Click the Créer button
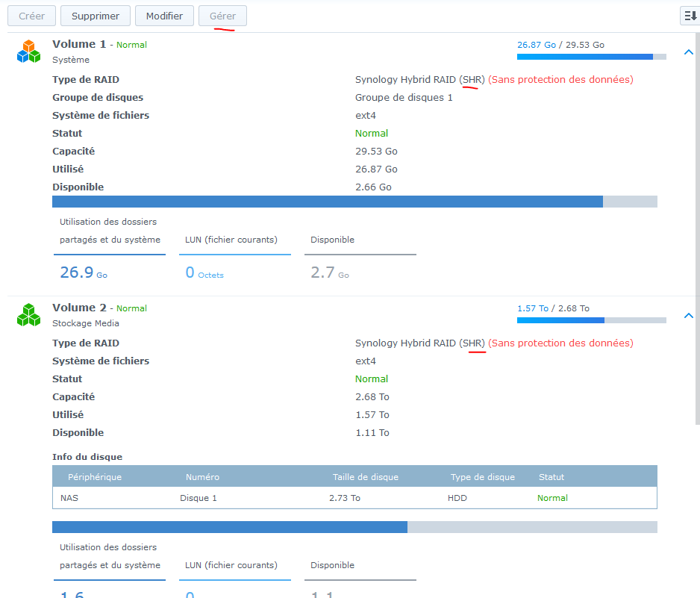700x598 pixels. point(31,16)
